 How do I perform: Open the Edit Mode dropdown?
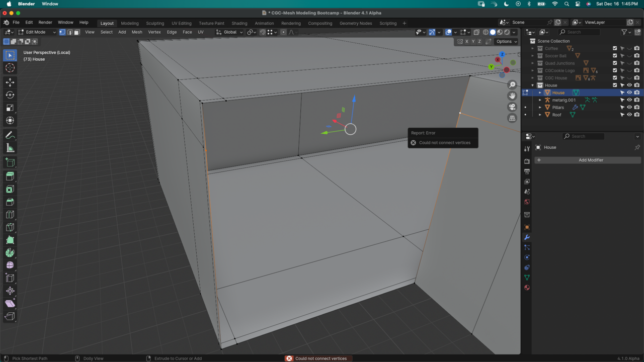(x=37, y=32)
